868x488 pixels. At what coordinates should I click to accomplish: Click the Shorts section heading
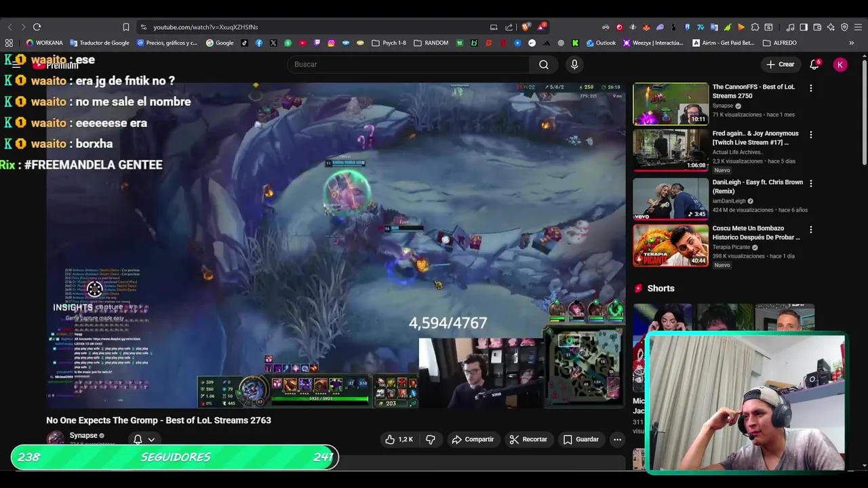(x=660, y=288)
